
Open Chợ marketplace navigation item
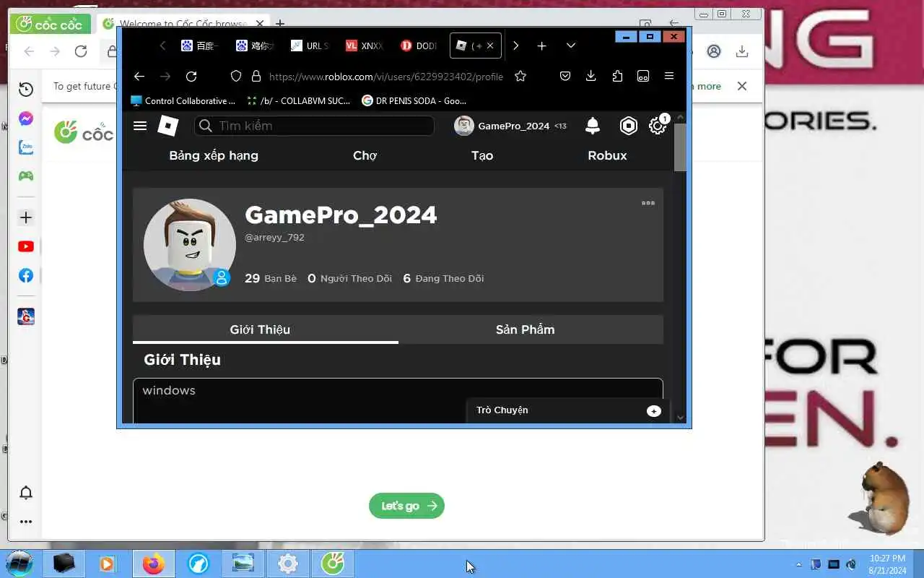(x=365, y=155)
